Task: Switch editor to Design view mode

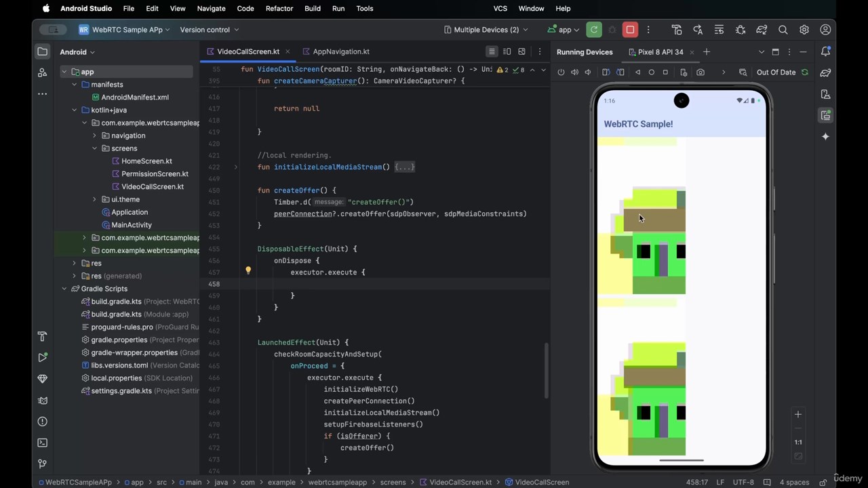Action: (x=521, y=52)
